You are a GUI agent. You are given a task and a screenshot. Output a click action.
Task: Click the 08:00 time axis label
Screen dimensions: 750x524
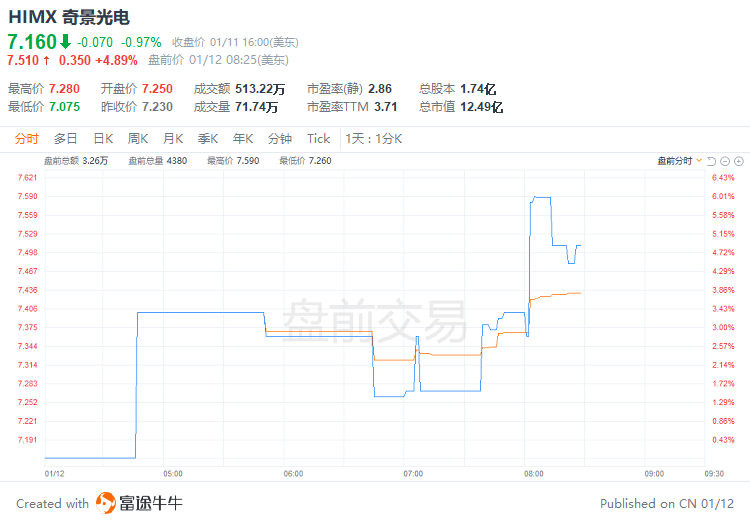coord(534,474)
